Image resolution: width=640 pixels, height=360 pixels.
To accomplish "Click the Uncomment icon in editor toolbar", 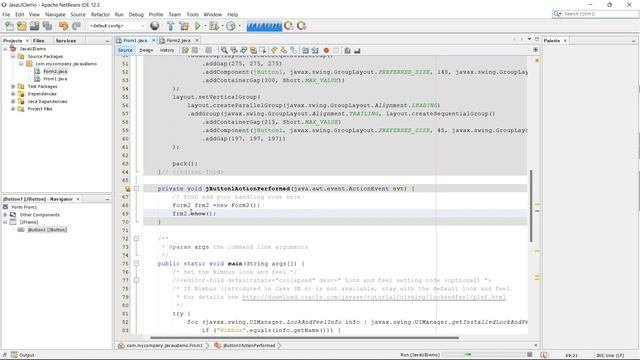I will click(x=357, y=51).
